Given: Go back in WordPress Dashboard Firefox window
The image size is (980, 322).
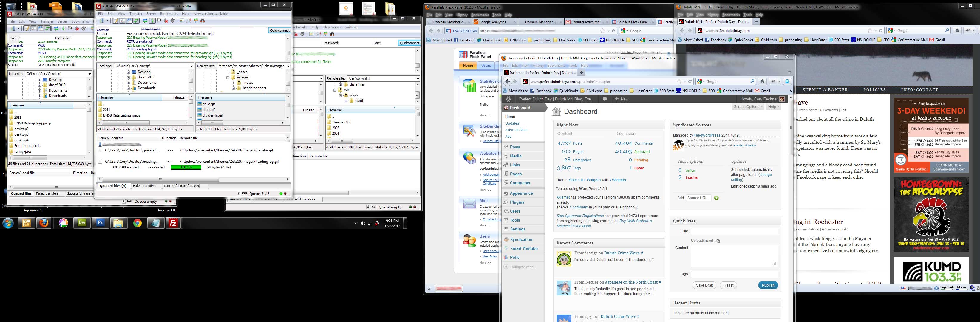Looking at the screenshot, I should (508, 81).
